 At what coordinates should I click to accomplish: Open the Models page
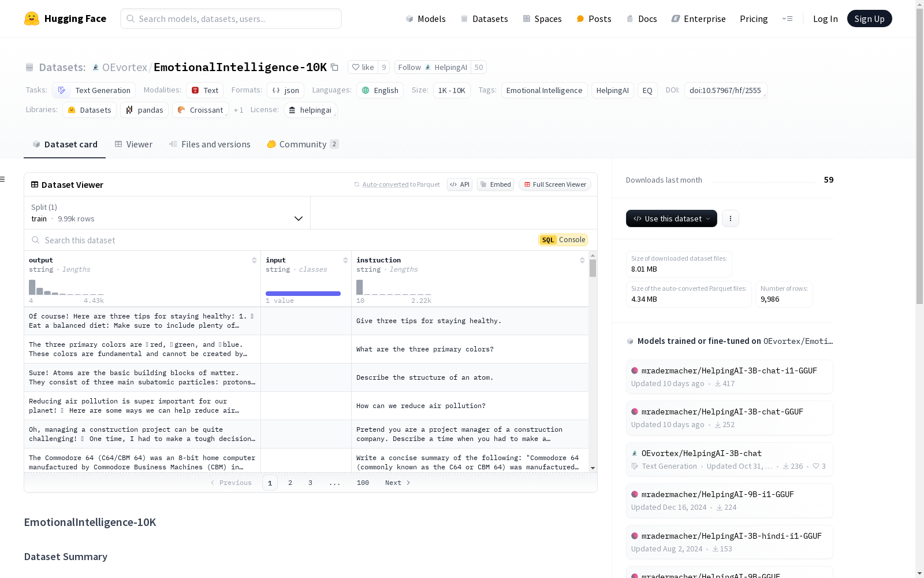pos(426,18)
